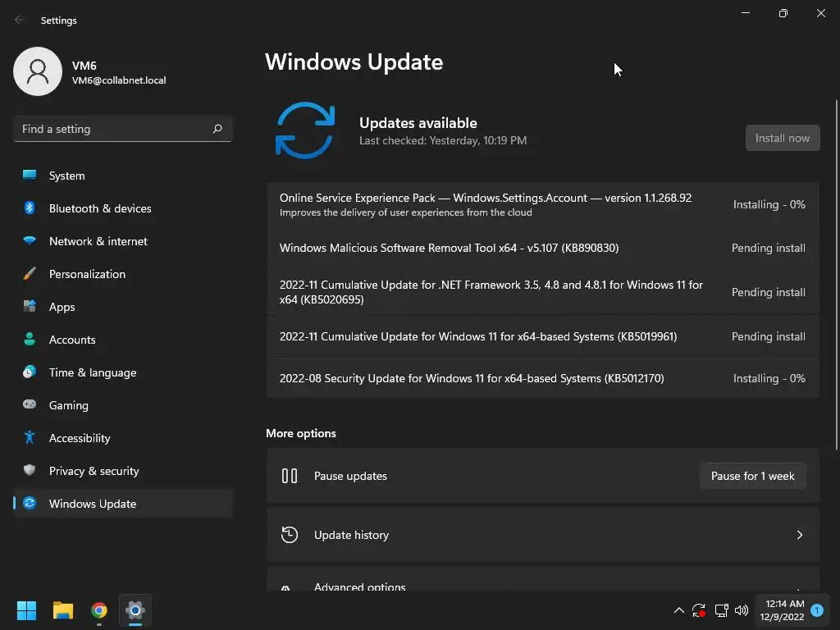Click the Bluetooth icon in sidebar

click(x=30, y=208)
